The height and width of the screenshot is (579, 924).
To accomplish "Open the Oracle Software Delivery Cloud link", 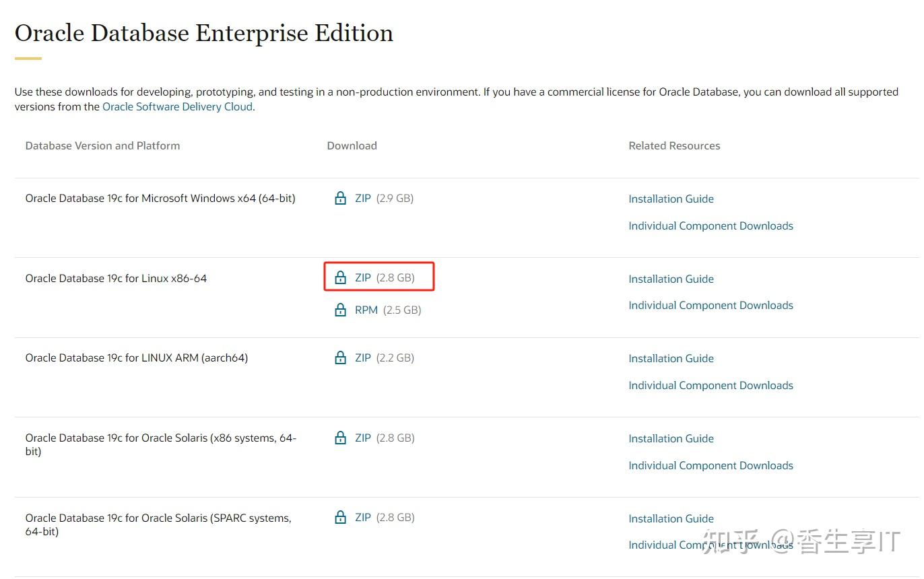I will tap(177, 106).
